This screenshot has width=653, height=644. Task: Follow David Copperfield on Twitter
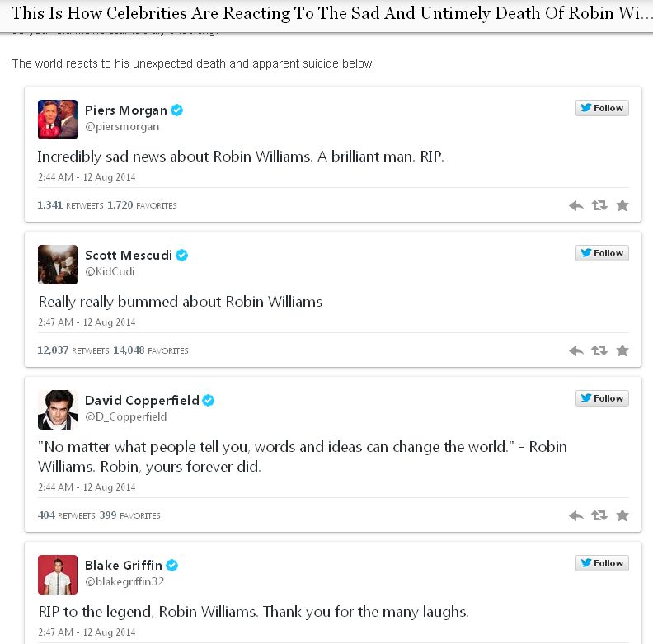[602, 398]
